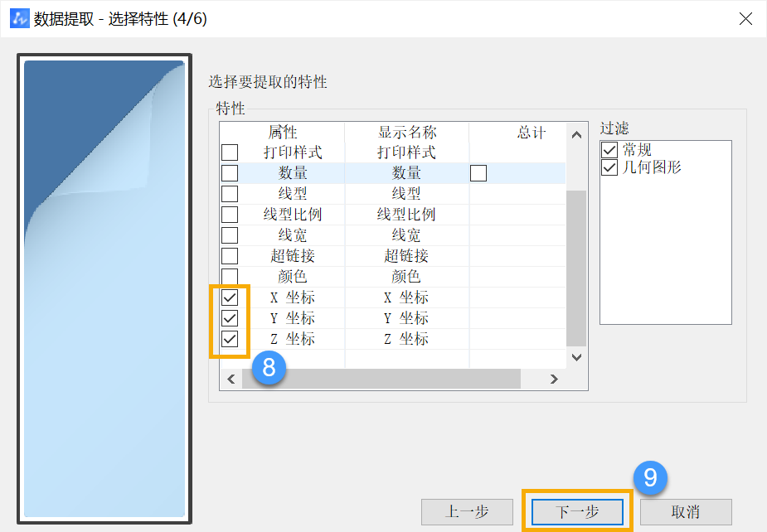Image resolution: width=767 pixels, height=532 pixels.
Task: Select the 线型比例 display name cell
Action: 407,214
